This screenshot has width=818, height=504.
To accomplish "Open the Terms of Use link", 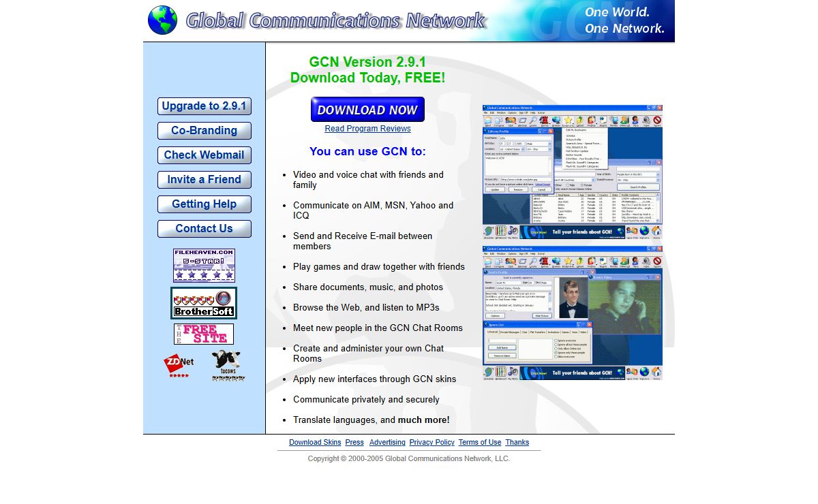I will [480, 443].
